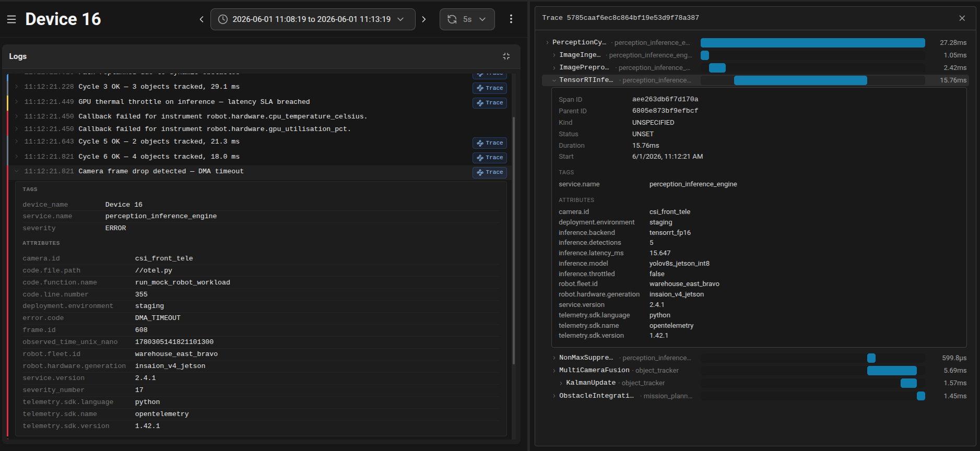
Task: Open Trace for Camera frame drop log
Action: [490, 172]
